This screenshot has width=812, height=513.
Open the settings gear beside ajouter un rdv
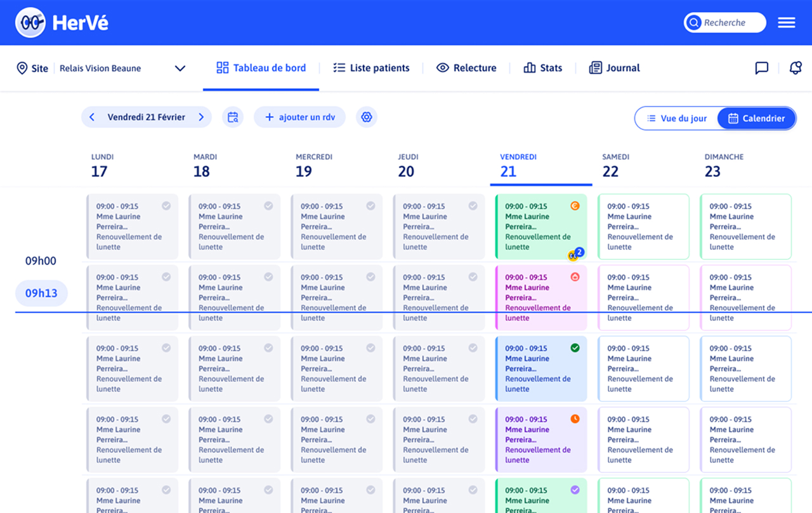click(x=366, y=117)
